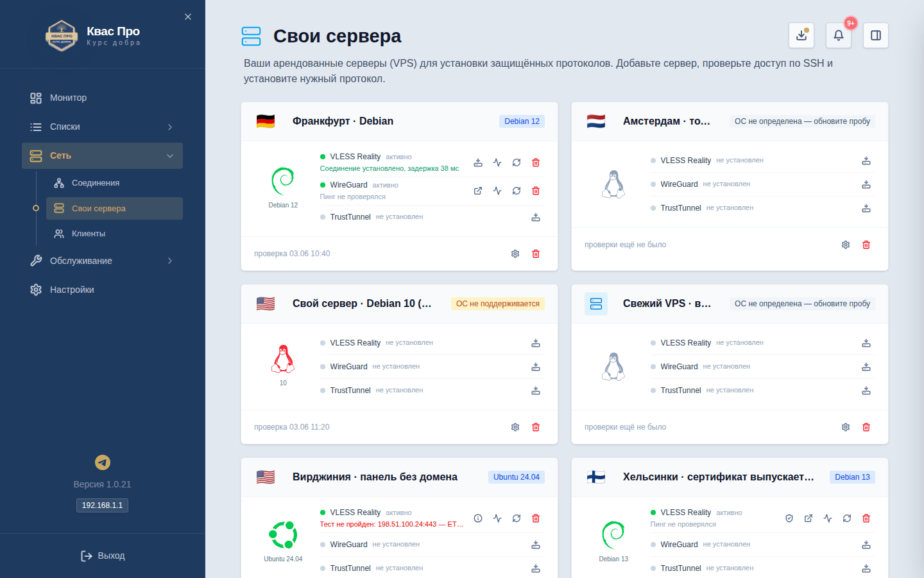
Task: Open the Telegram link in sidebar
Action: 103,462
